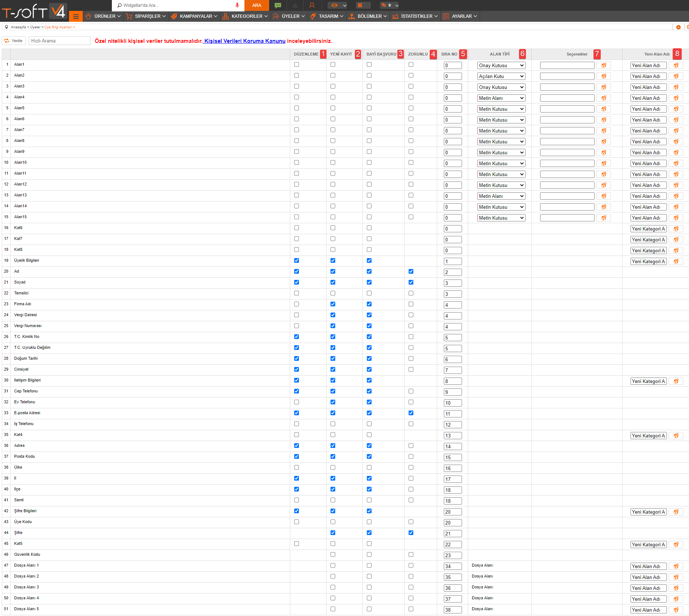Open the chat messages icon
This screenshot has height=616, width=689.
278,5
